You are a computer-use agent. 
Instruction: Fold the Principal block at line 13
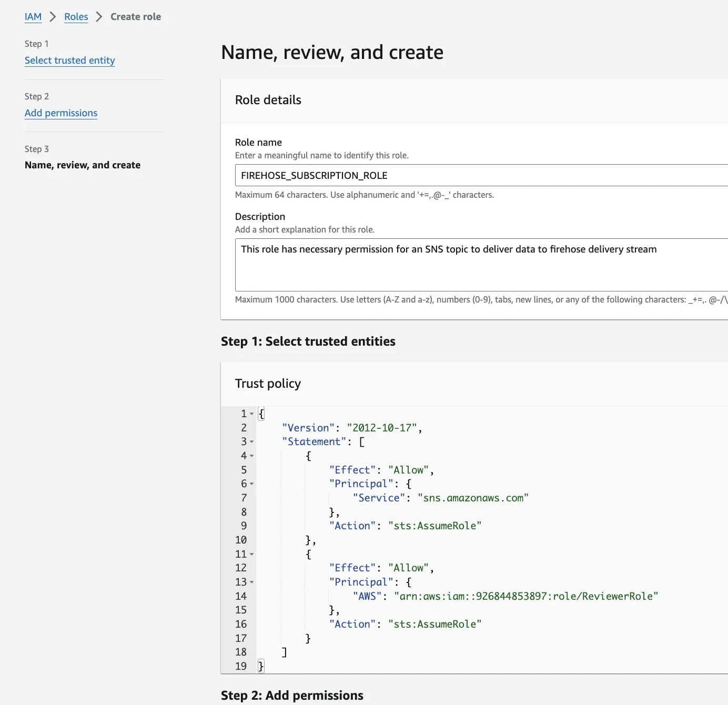coord(252,582)
